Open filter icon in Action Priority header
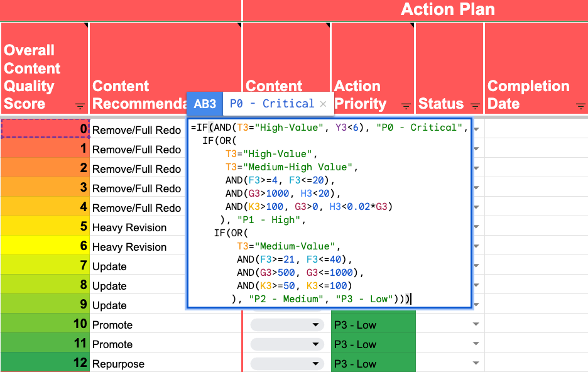Image resolution: width=588 pixels, height=372 pixels. pos(406,106)
